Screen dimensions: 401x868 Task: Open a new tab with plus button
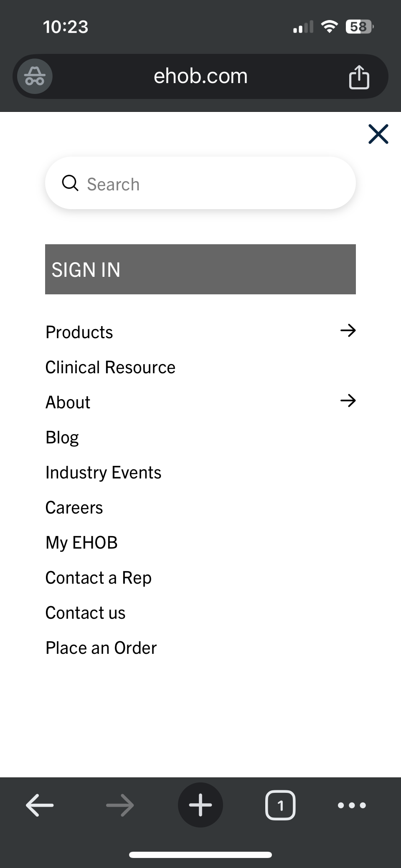pyautogui.click(x=200, y=805)
